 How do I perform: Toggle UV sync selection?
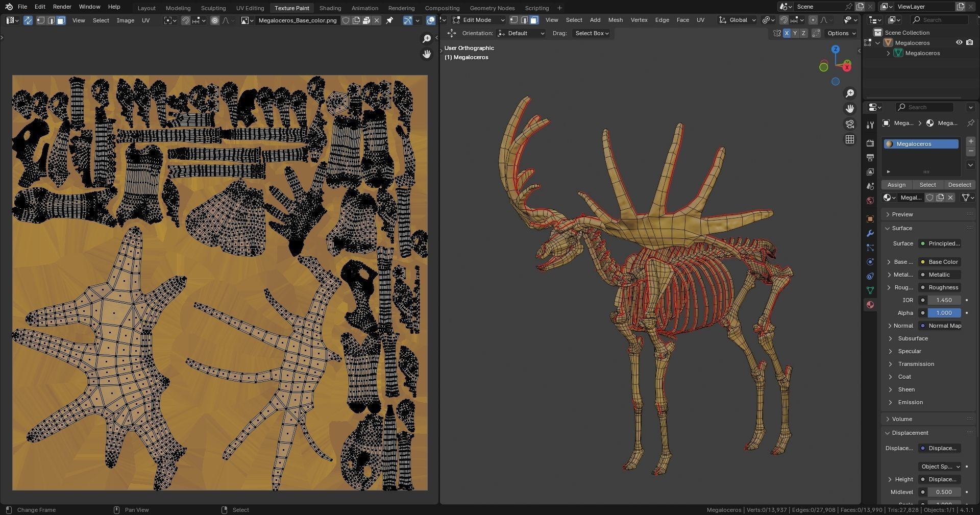(x=28, y=20)
